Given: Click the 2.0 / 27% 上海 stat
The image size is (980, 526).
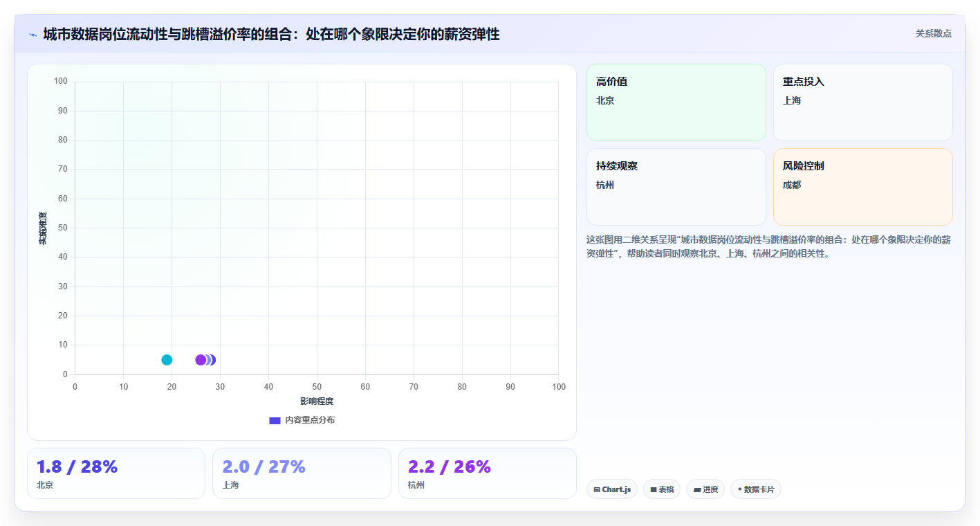Looking at the screenshot, I should pos(302,473).
